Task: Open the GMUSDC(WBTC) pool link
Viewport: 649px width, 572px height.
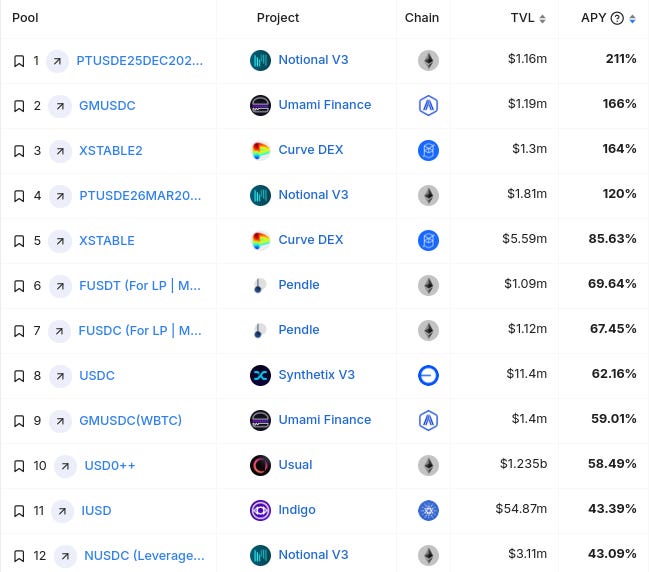Action: coord(130,421)
